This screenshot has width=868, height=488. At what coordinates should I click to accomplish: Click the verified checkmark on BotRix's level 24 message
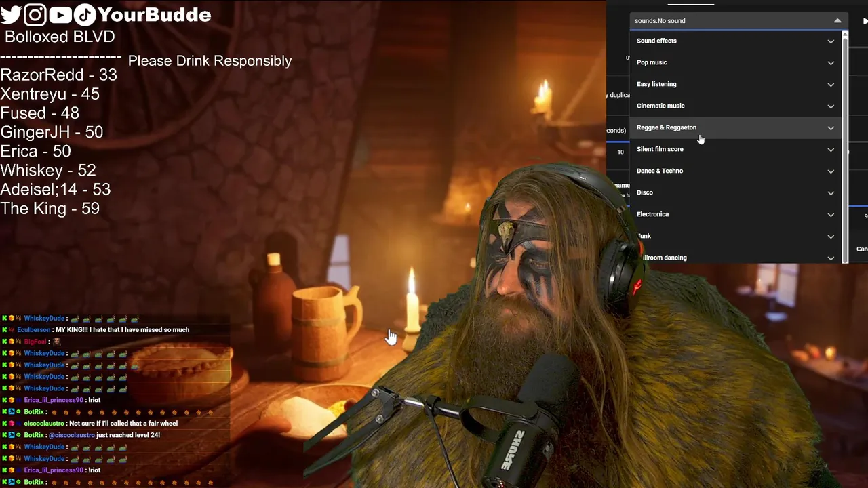click(x=18, y=435)
